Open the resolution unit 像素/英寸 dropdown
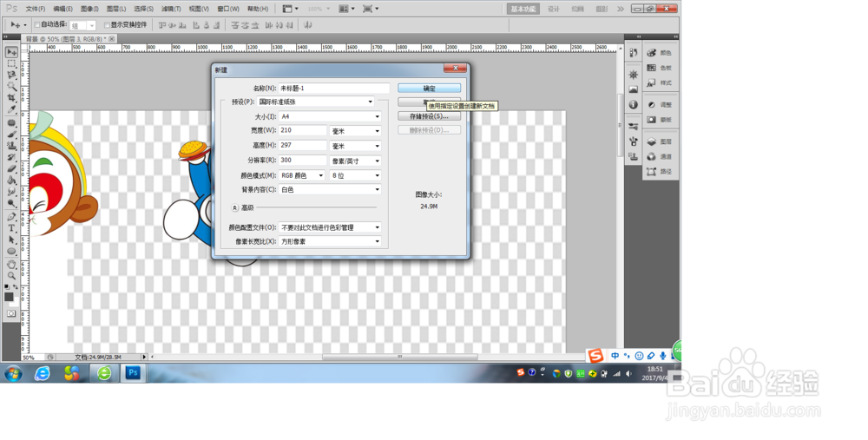 (x=355, y=161)
